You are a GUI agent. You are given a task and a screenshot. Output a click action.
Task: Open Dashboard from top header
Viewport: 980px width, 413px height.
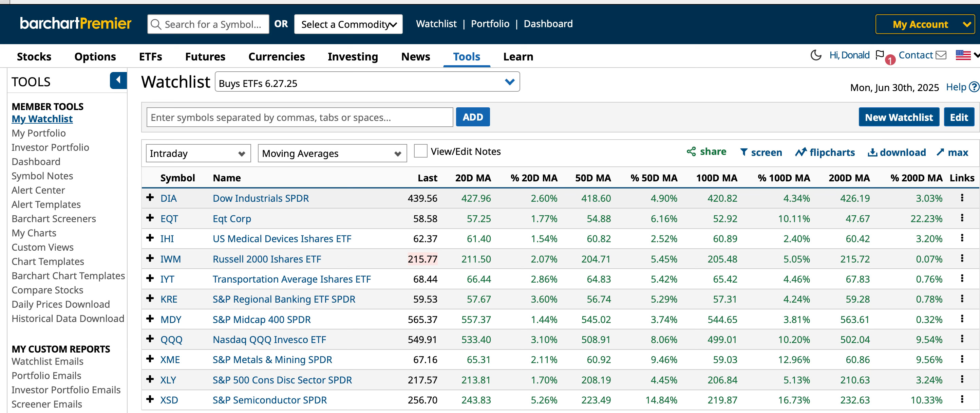548,23
